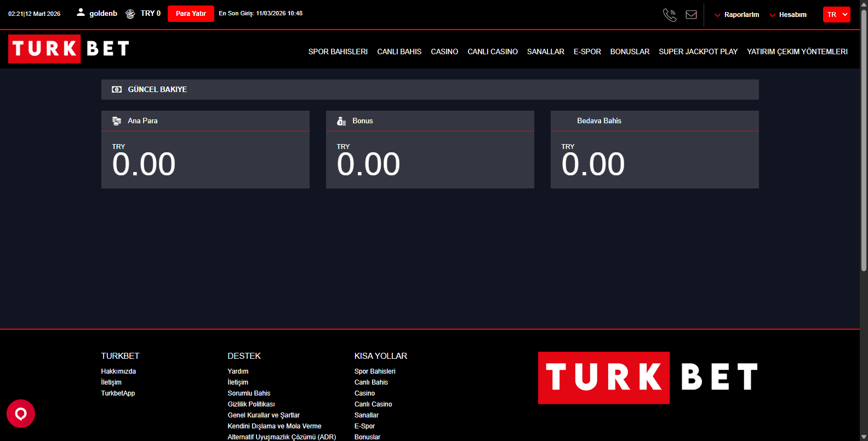The image size is (868, 441).
Task: Open footer Bonuslar shortcut
Action: click(367, 437)
